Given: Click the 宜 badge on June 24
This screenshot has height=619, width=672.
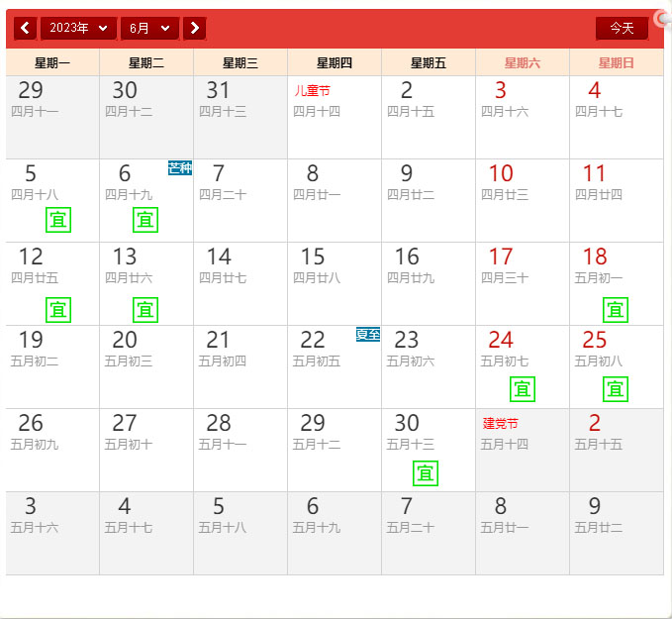Looking at the screenshot, I should (523, 389).
